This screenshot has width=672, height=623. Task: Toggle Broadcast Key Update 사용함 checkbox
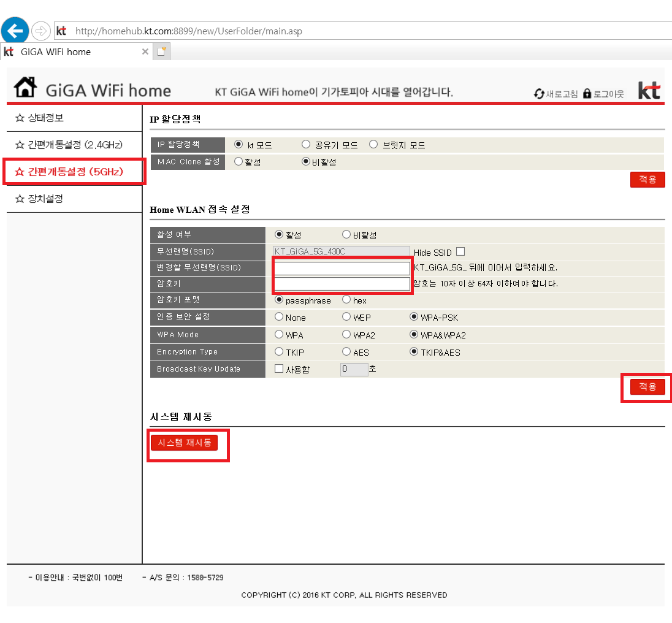[279, 369]
